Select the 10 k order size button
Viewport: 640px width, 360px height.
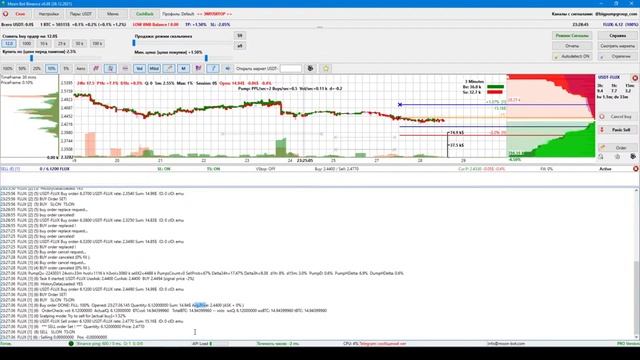click(44, 43)
